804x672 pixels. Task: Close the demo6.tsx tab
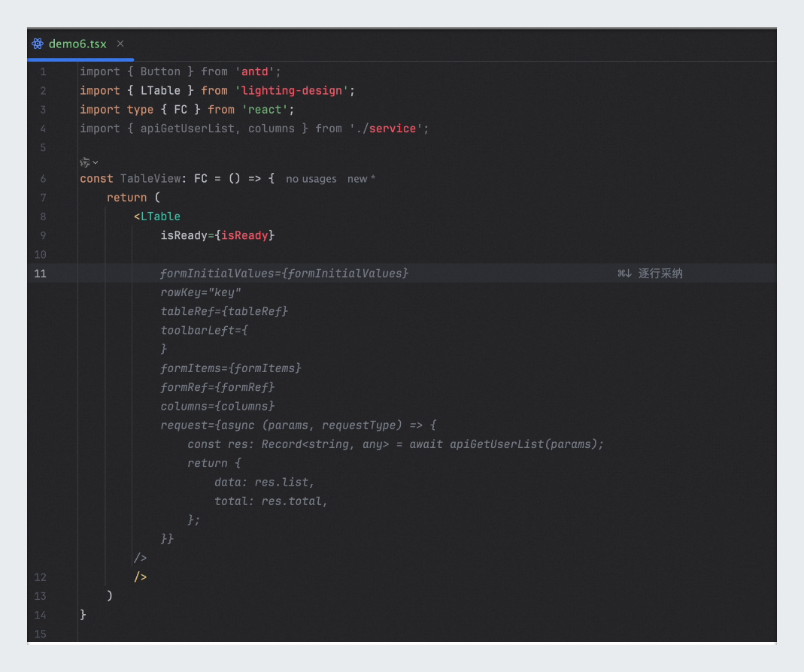[x=120, y=44]
